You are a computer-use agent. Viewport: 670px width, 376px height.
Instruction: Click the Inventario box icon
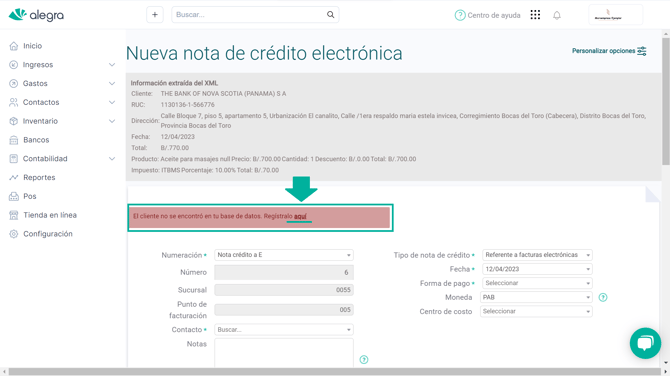click(14, 121)
